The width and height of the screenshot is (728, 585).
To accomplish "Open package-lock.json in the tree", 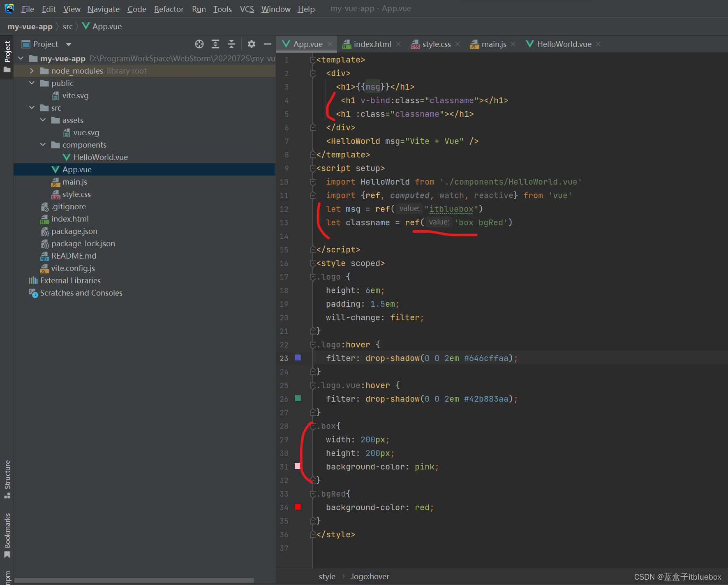I will [x=83, y=243].
